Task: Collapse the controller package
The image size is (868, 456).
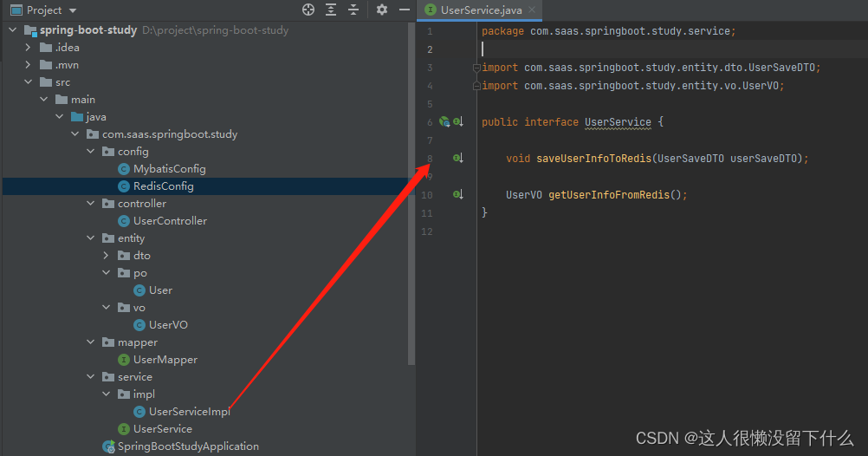Action: pyautogui.click(x=90, y=204)
